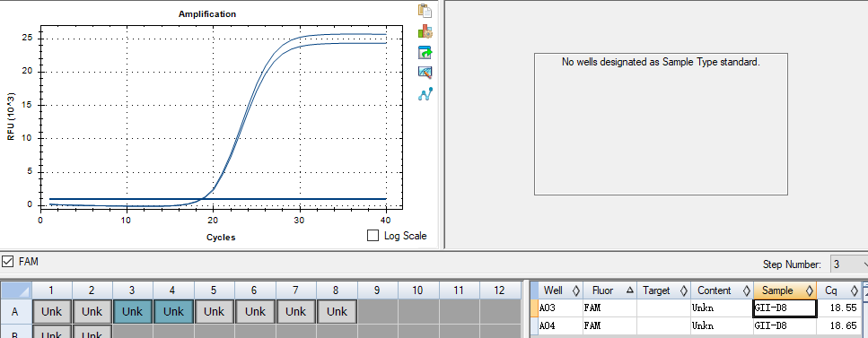868x338 pixels.
Task: Select plate column 5 header
Action: coord(215,290)
